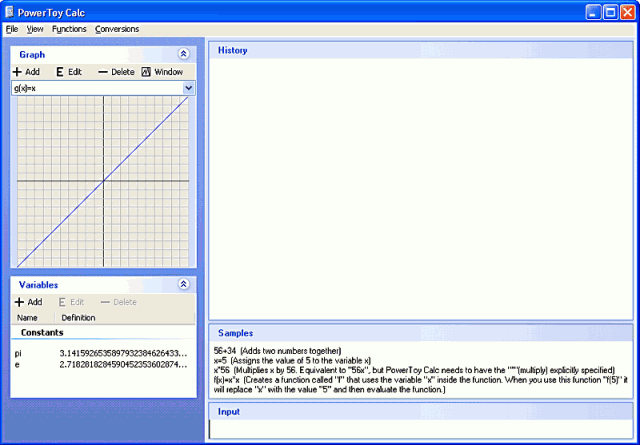640x445 pixels.
Task: Select the pi constant row
Action: click(x=100, y=353)
